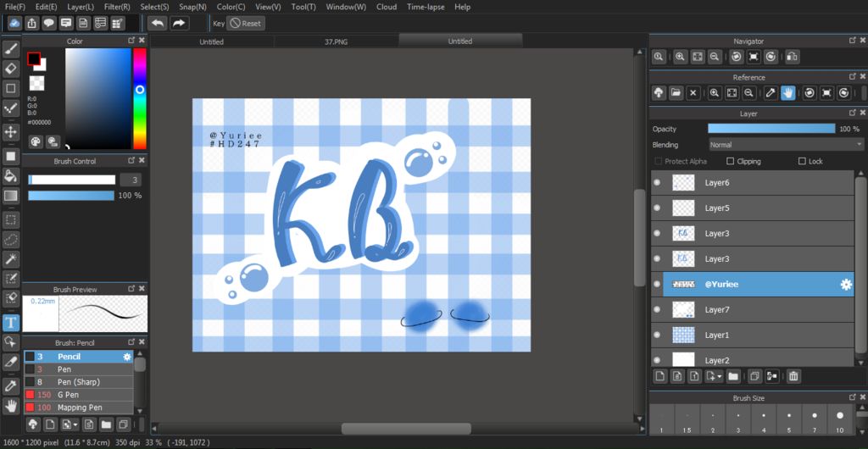Select the Eyedropper tool
This screenshot has height=449, width=868.
(x=11, y=385)
